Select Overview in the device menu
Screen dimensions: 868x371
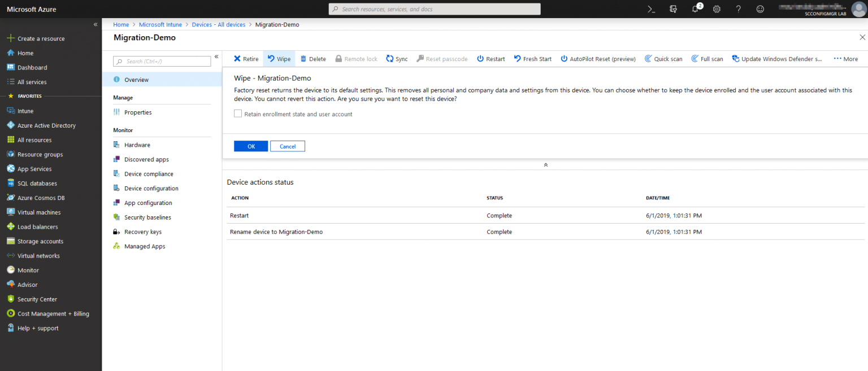136,79
